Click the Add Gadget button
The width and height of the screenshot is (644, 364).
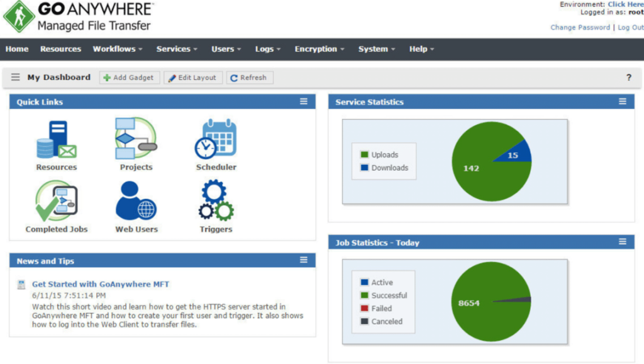pyautogui.click(x=129, y=77)
